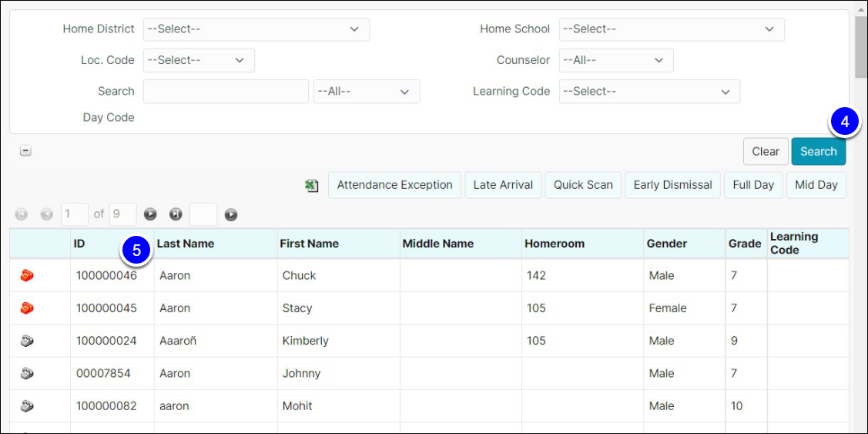Click the Search button

click(x=818, y=151)
